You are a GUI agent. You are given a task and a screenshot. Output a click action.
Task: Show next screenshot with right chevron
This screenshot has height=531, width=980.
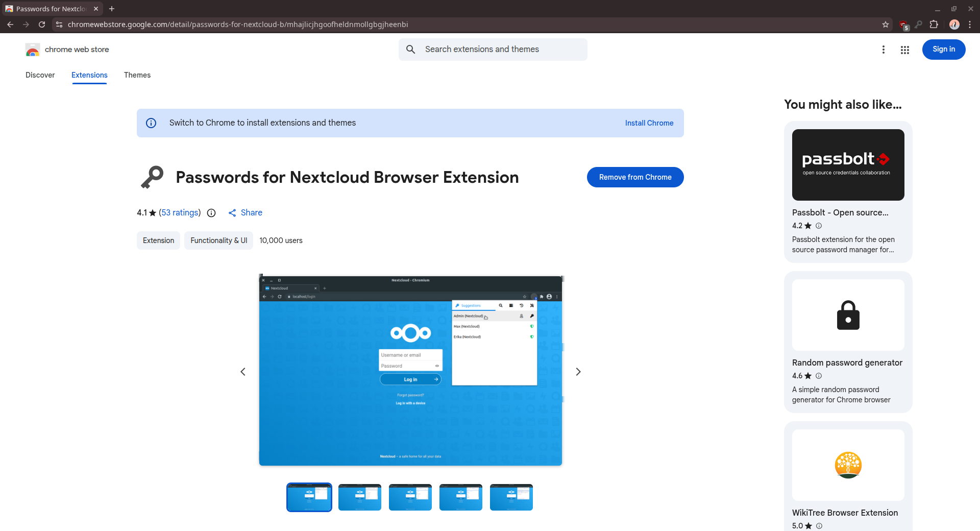pyautogui.click(x=578, y=372)
